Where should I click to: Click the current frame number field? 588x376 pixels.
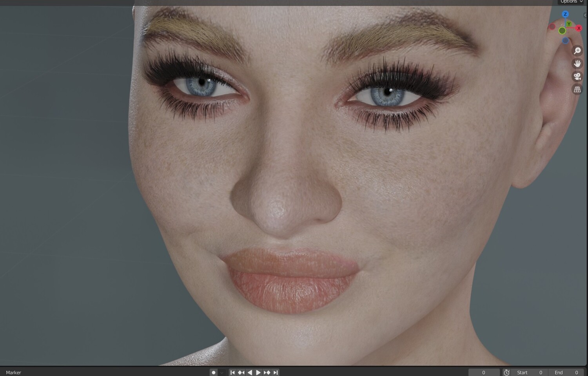[484, 372]
